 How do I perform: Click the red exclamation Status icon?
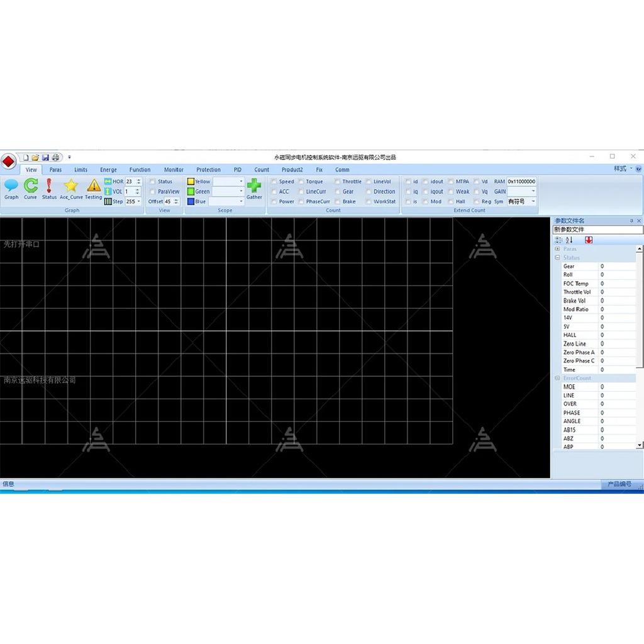click(x=49, y=186)
